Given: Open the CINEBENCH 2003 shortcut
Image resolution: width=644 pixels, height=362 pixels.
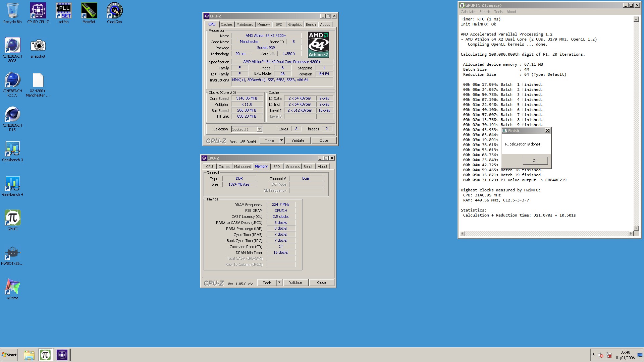Looking at the screenshot, I should point(12,50).
